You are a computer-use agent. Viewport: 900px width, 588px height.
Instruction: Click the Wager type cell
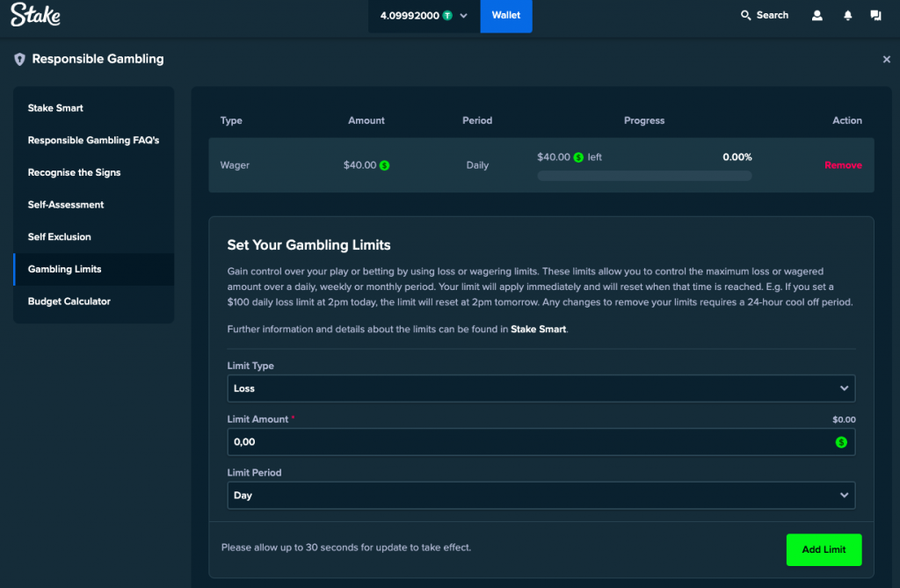click(x=235, y=165)
